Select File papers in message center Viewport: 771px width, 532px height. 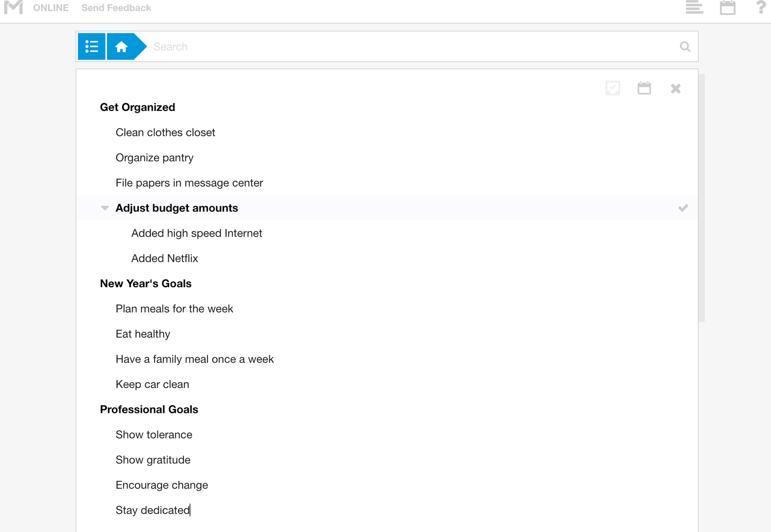tap(189, 183)
